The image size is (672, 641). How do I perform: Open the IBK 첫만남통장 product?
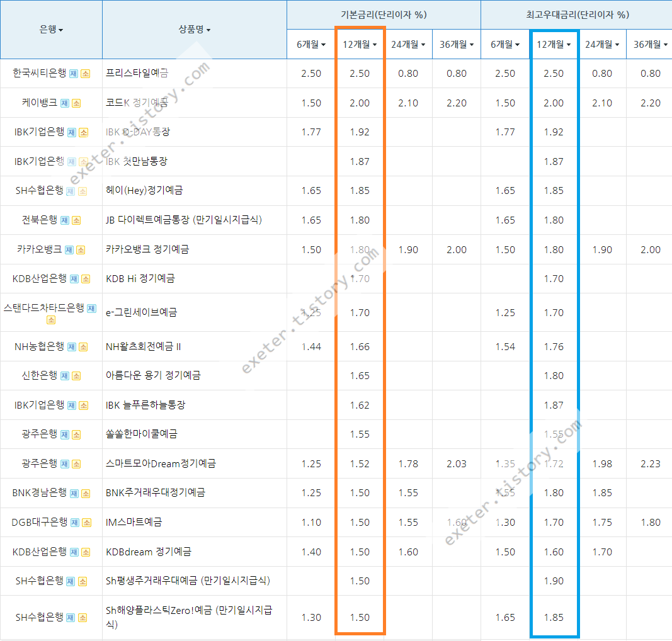[x=137, y=162]
